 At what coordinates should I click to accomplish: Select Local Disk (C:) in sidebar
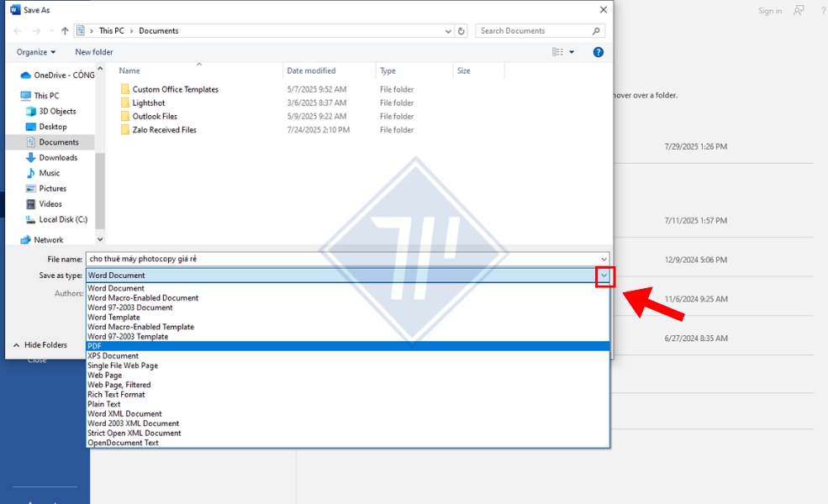click(62, 219)
